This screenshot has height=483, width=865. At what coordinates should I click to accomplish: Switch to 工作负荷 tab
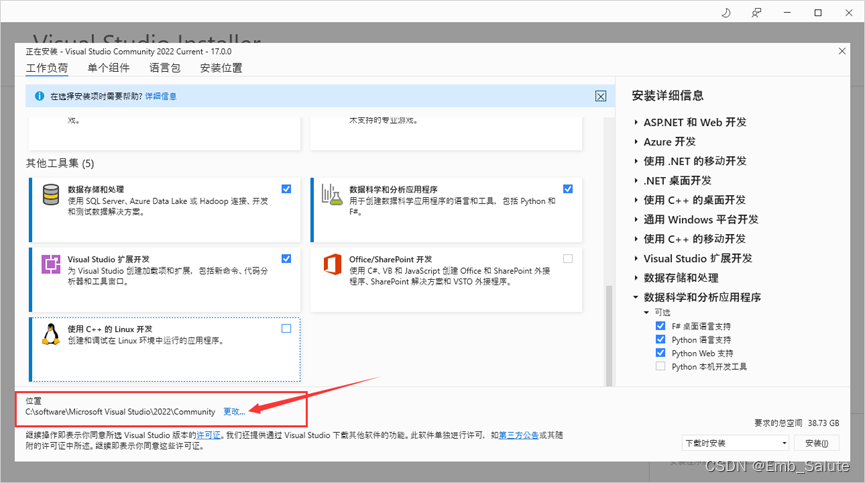click(47, 68)
